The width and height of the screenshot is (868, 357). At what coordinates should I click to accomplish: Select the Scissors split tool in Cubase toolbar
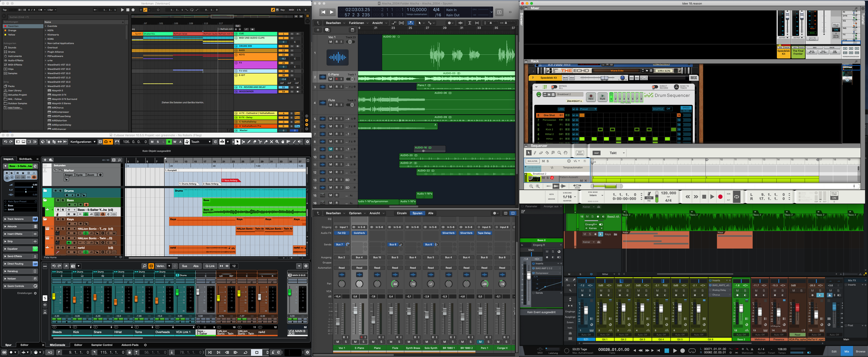[260, 142]
